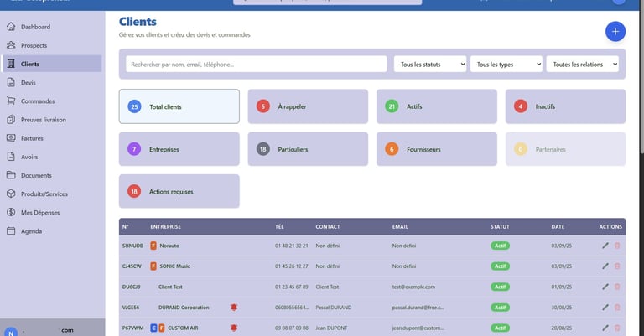Filter by Total clients card

(179, 106)
